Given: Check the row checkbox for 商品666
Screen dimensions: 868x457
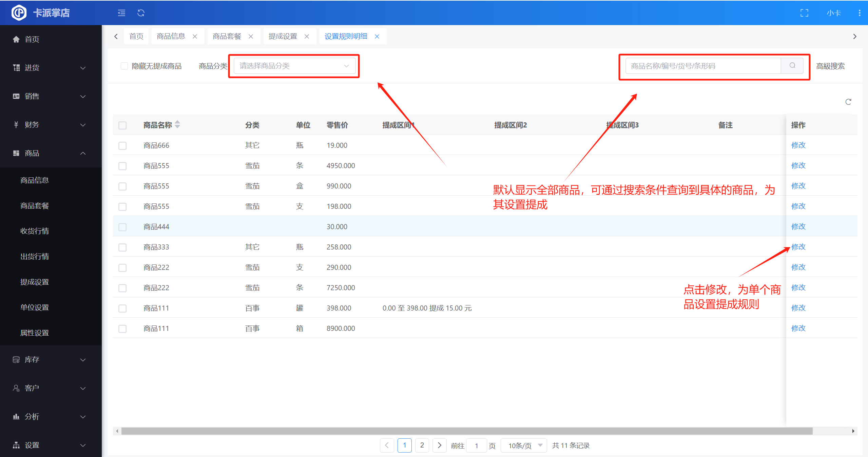Looking at the screenshot, I should click(x=122, y=145).
